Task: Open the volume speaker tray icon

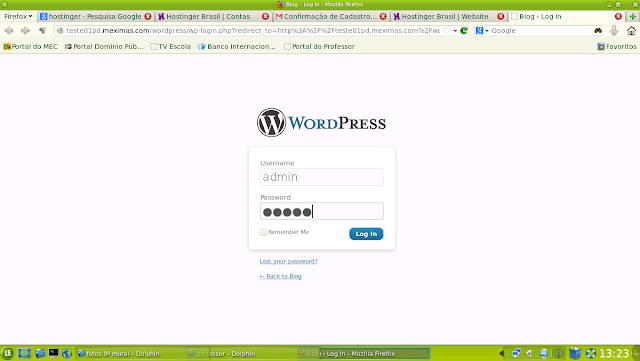Action: pos(529,353)
